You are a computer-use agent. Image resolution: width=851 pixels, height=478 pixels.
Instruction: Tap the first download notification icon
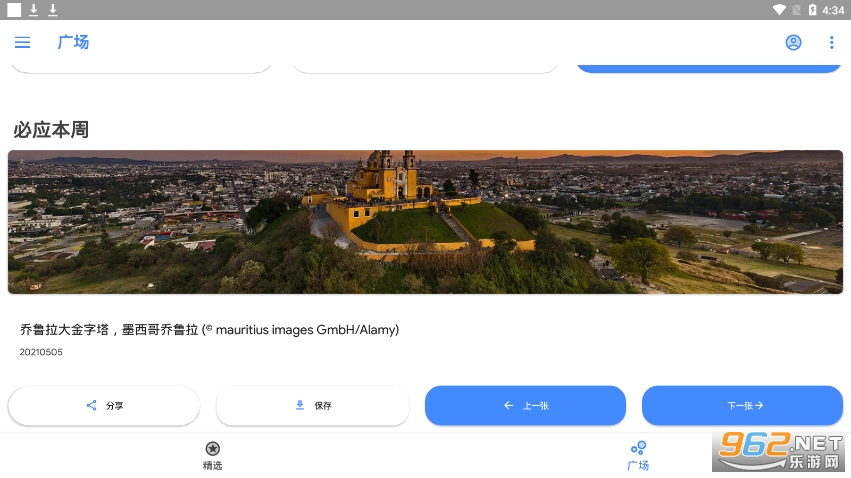[x=33, y=10]
